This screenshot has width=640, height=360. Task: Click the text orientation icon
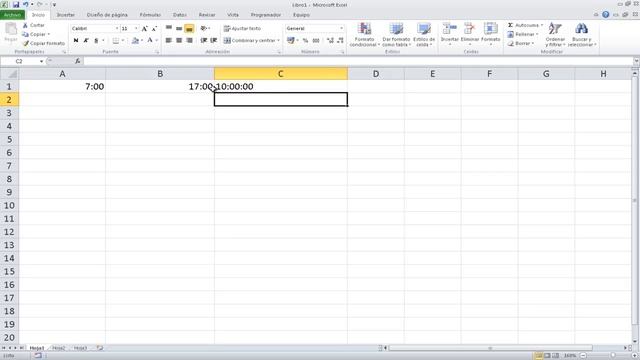click(204, 29)
